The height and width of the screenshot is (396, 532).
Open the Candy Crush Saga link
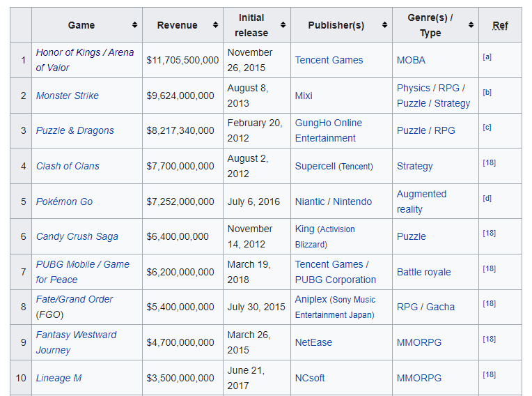(x=77, y=236)
